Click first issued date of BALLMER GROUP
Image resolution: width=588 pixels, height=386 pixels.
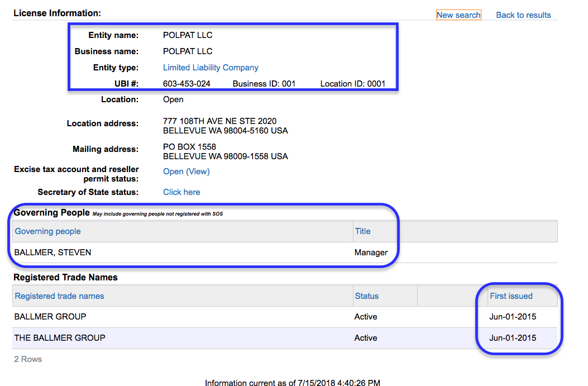513,317
